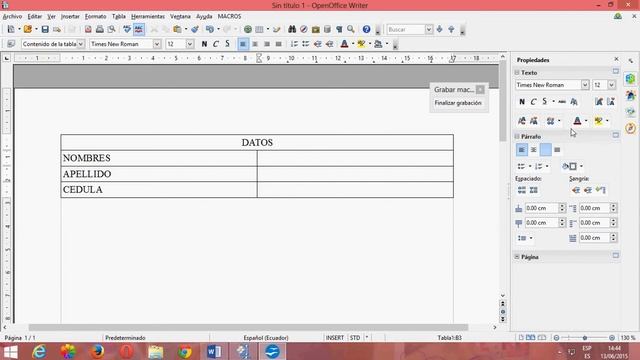Click the STD selection mode field

tap(355, 338)
